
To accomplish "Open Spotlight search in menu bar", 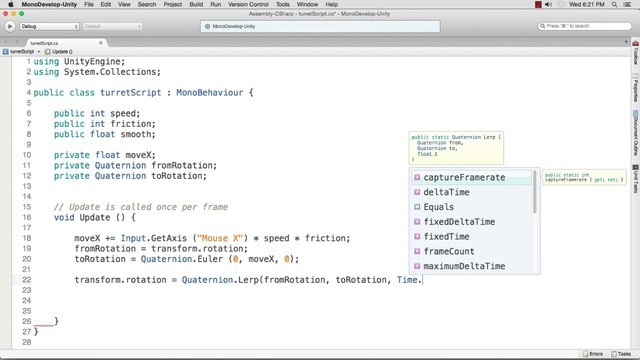I will pos(614,4).
